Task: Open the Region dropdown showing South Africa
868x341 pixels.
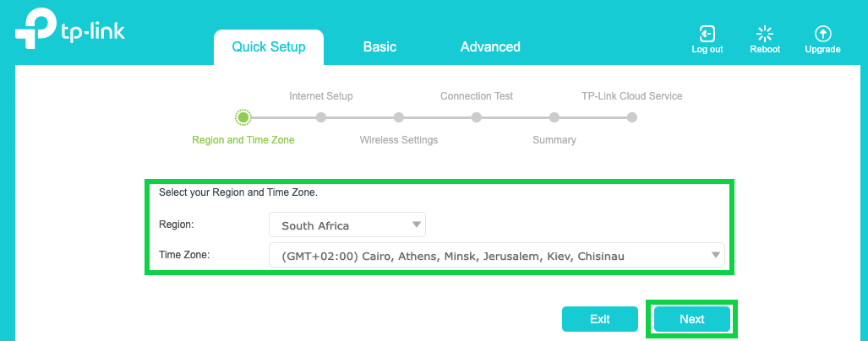Action: [x=347, y=225]
